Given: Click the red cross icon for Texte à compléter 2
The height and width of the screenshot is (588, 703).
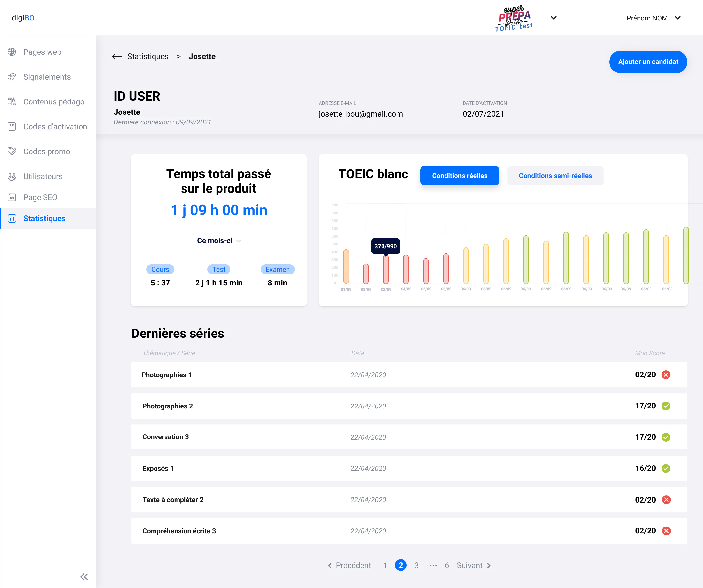Looking at the screenshot, I should (x=666, y=500).
